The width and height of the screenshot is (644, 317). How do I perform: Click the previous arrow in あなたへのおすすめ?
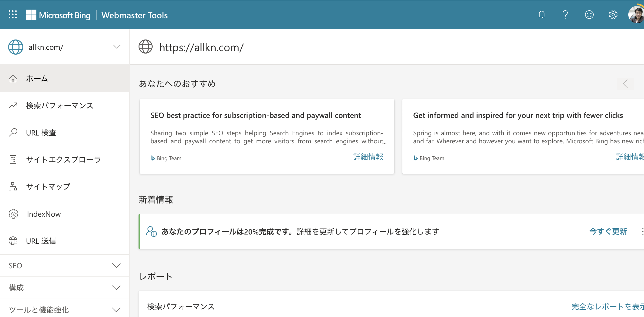click(625, 84)
